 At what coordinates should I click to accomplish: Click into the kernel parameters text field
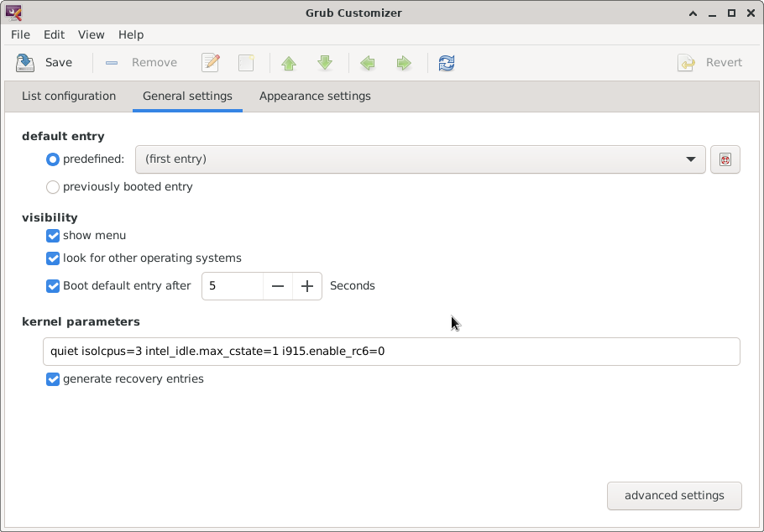391,352
